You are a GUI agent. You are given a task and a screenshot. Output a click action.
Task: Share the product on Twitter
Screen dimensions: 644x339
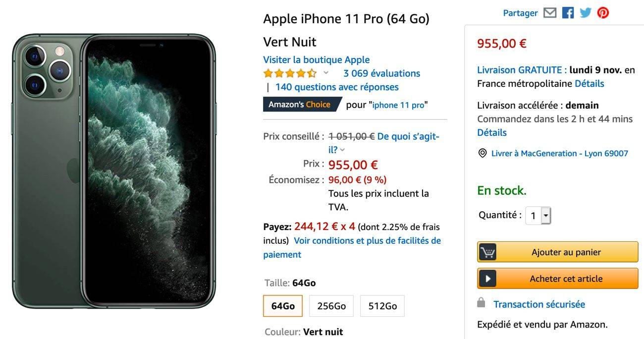click(586, 13)
